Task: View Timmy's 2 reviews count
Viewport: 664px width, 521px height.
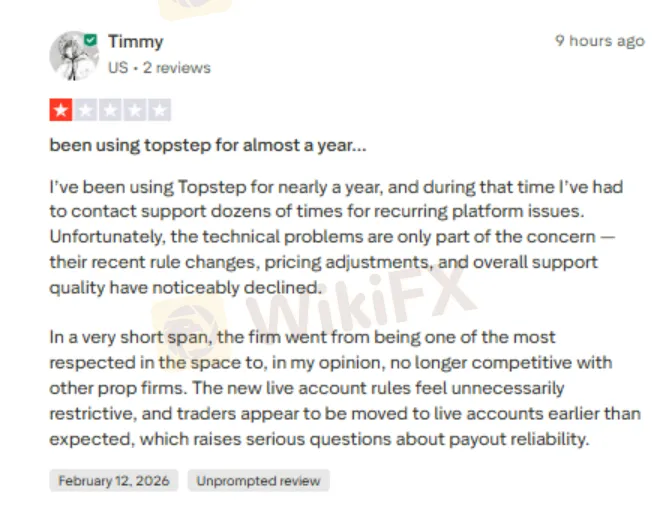Action: pyautogui.click(x=177, y=68)
